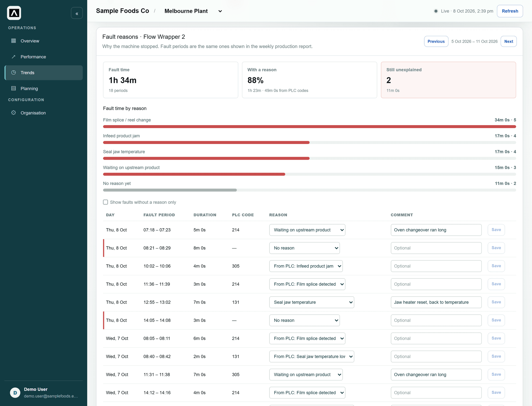The image size is (532, 406).
Task: Click the Overview grid icon
Action: pos(14,41)
